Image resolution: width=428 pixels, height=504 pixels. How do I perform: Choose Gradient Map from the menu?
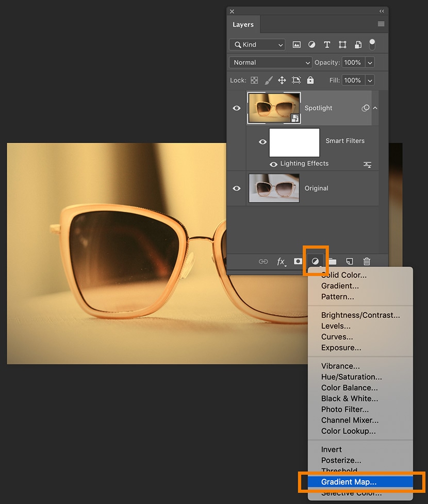349,482
